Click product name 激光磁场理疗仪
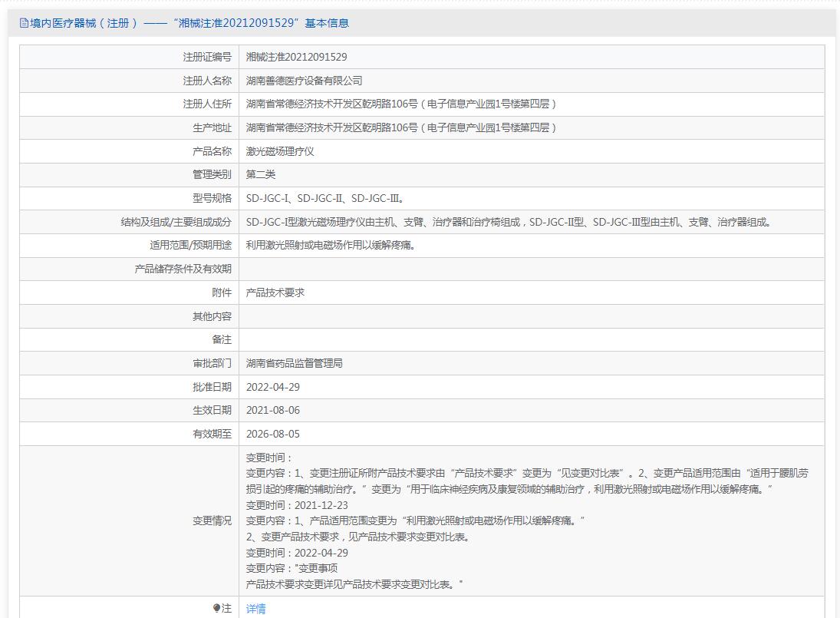The height and width of the screenshot is (618, 840). 280,151
